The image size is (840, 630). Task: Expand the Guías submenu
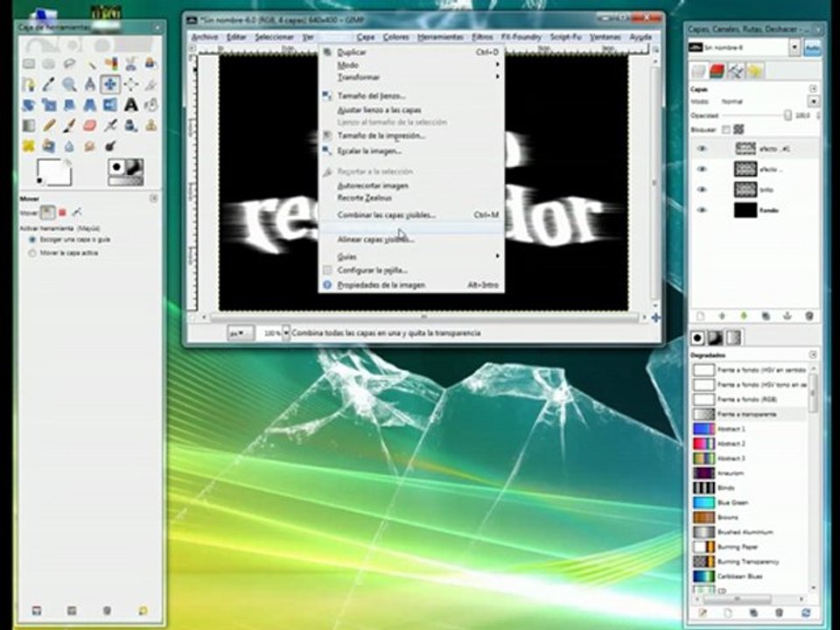pyautogui.click(x=411, y=256)
